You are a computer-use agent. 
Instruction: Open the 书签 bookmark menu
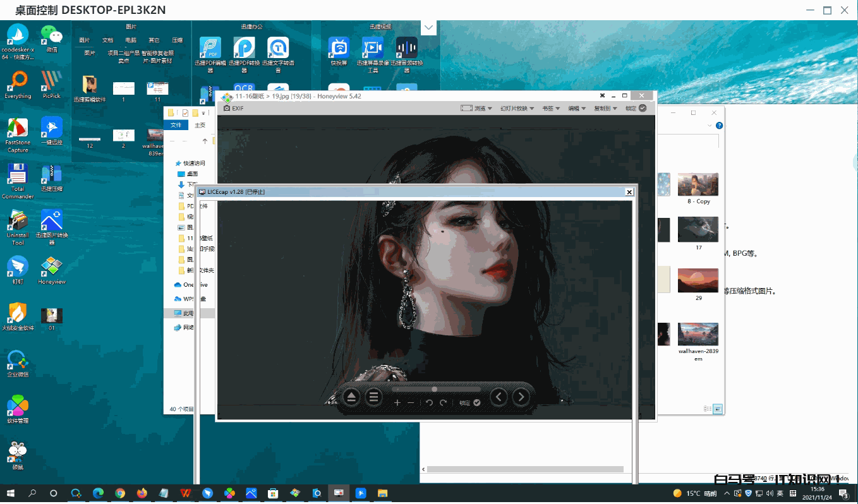click(550, 109)
